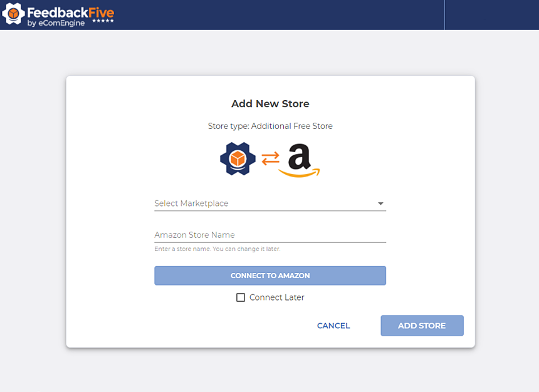
Task: Click the FeedbackFive wordmark in the header
Action: pos(70,11)
